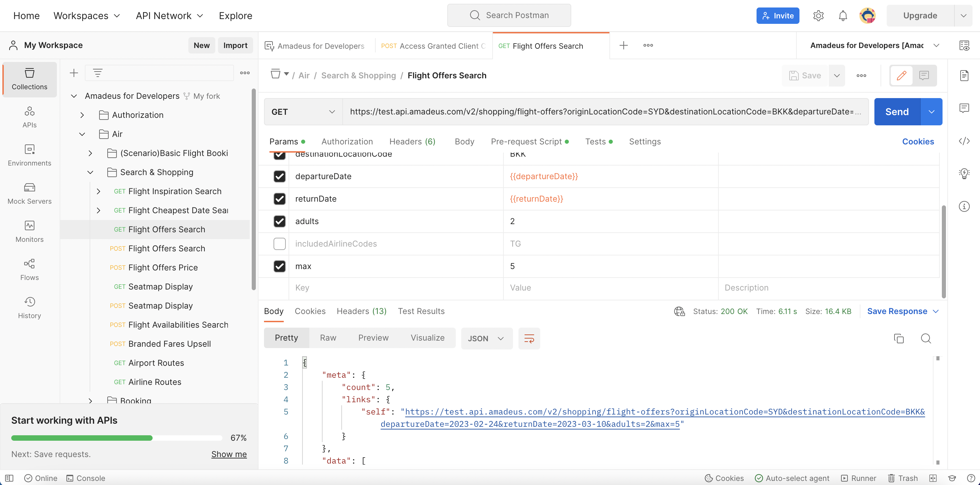Enable the includedAirlineCodes parameter

point(279,244)
